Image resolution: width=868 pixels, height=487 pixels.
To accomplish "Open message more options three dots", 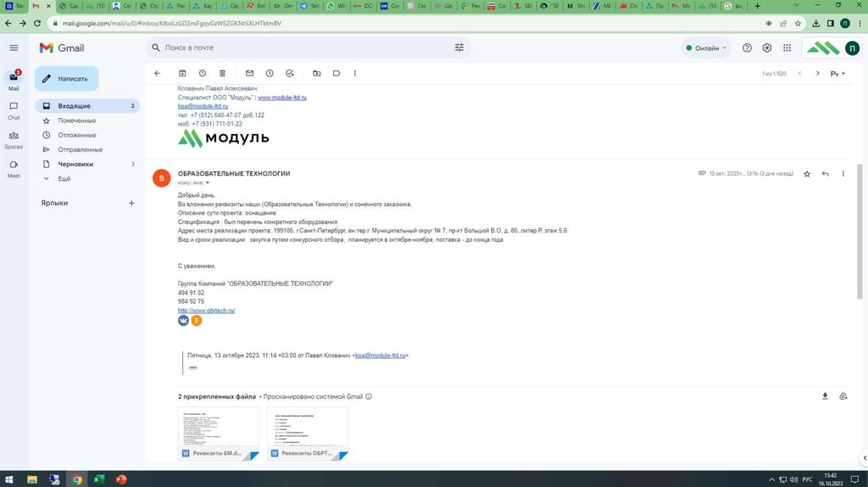I will (843, 174).
